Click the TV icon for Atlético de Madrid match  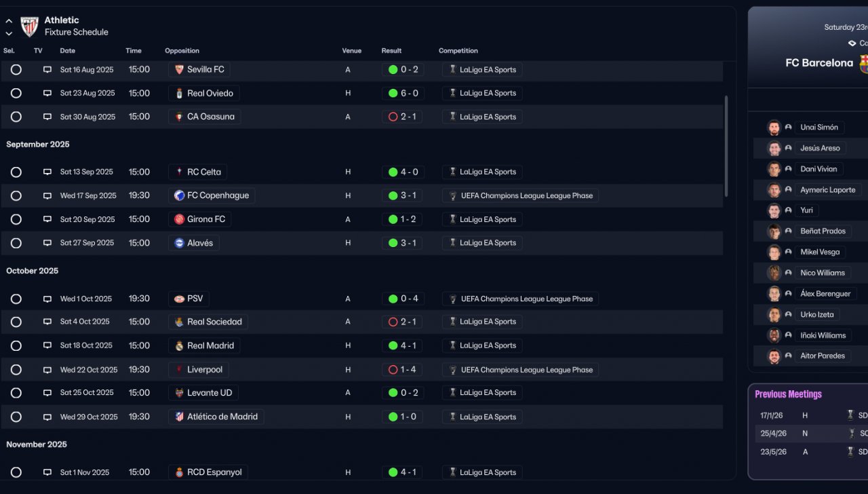coord(47,417)
